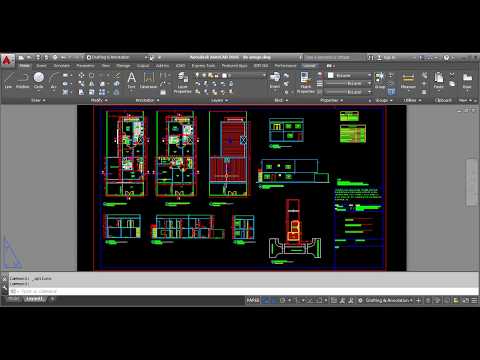Switch to the Home ribbon tab
The image size is (480, 360).
[24, 66]
